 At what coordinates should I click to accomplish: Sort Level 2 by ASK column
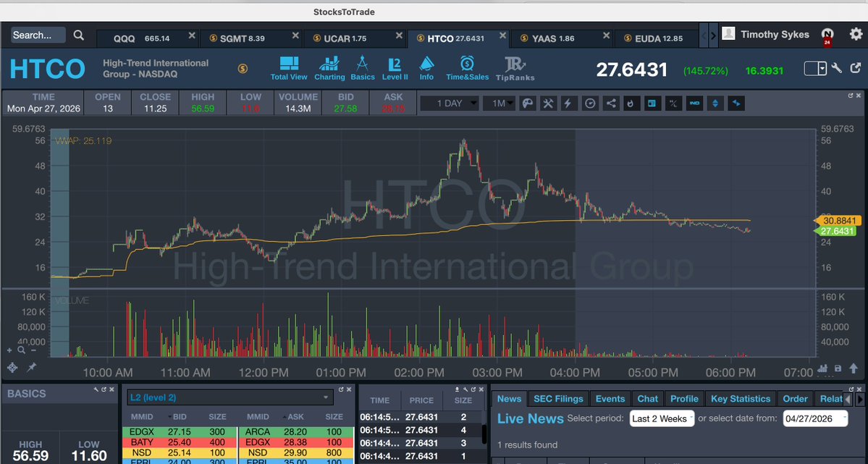coord(294,417)
